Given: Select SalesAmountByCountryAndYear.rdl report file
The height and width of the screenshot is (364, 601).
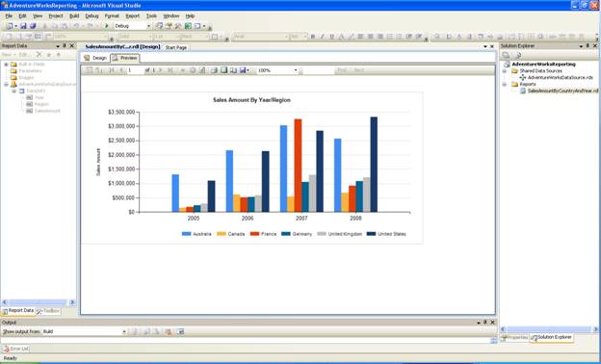Looking at the screenshot, I should [x=562, y=91].
